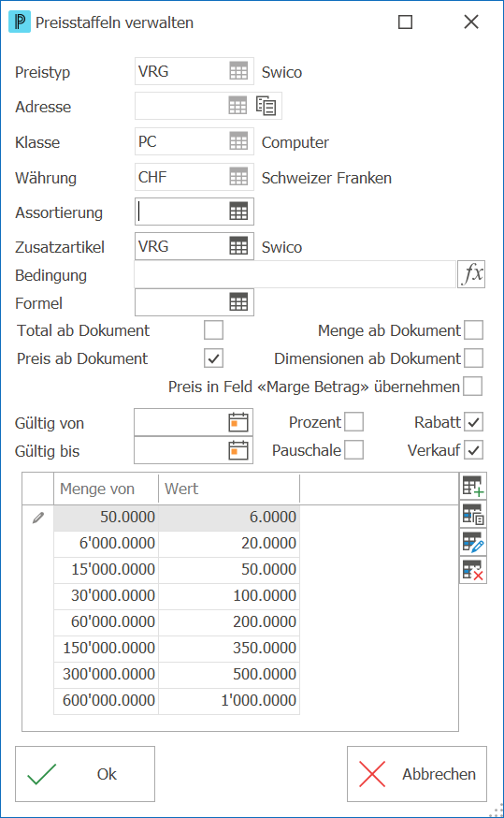Select the Menge von cell 15'000.0000
The image size is (504, 818).
(x=107, y=570)
